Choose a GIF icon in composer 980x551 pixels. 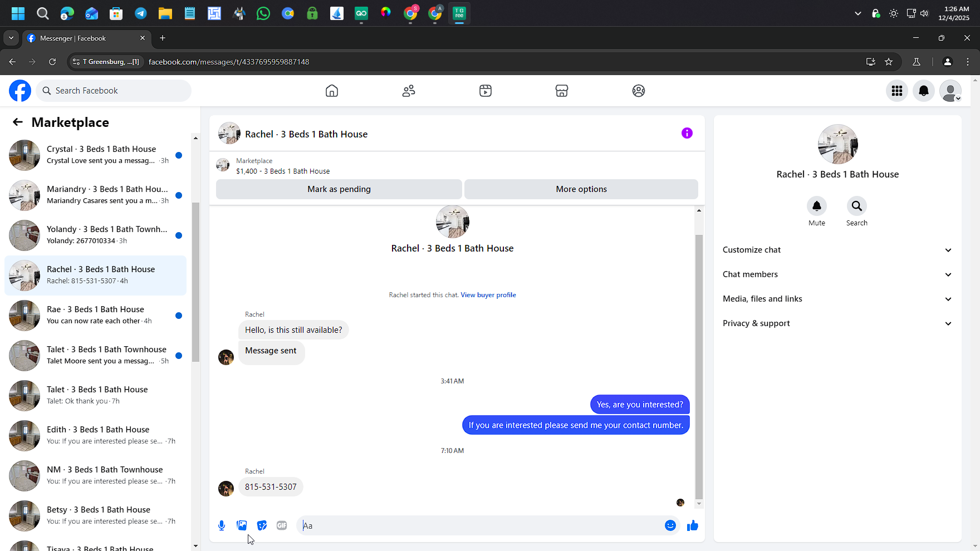point(282,525)
